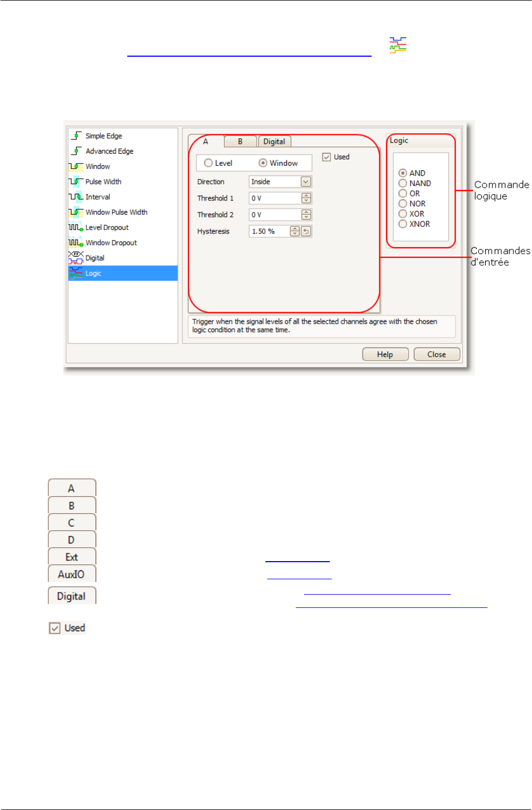Switch to Digital tab in dialog
The height and width of the screenshot is (810, 532).
274,142
